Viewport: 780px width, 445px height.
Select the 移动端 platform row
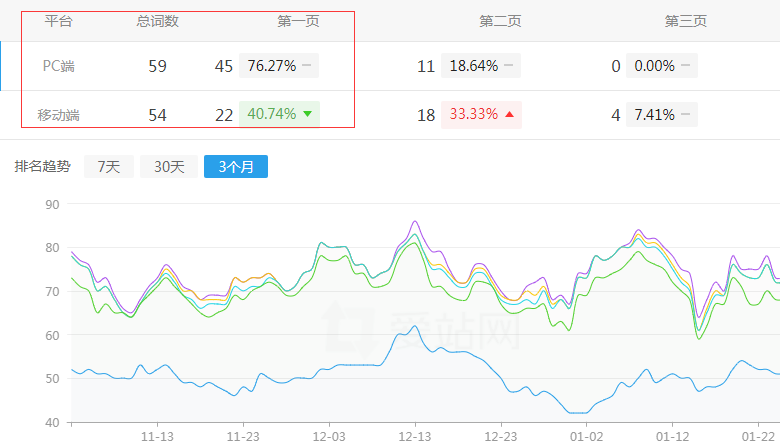click(58, 115)
